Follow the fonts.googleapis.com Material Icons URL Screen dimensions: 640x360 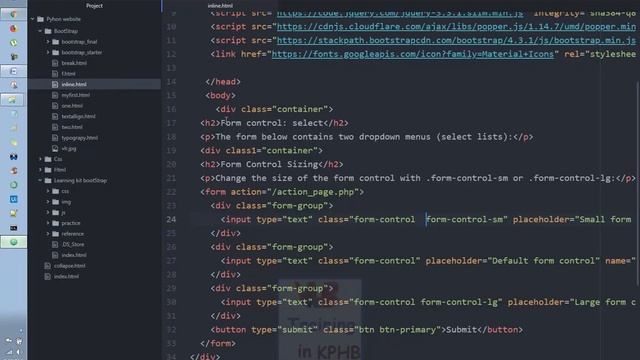(413, 54)
